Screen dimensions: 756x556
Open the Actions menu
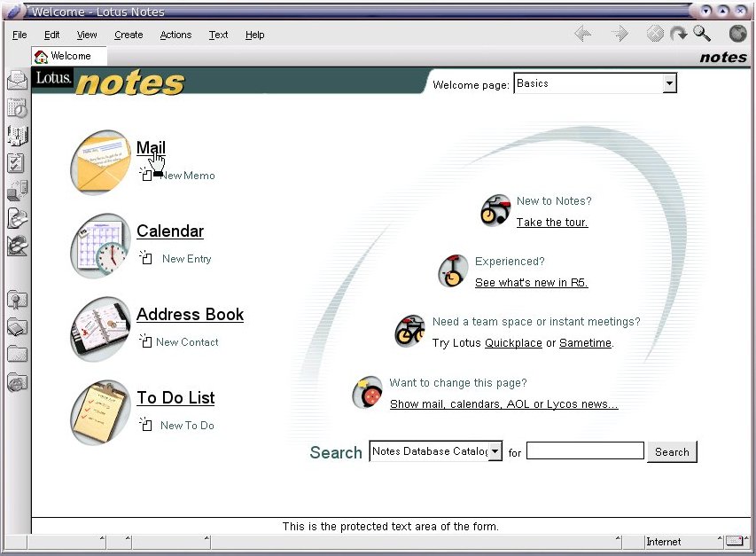175,35
